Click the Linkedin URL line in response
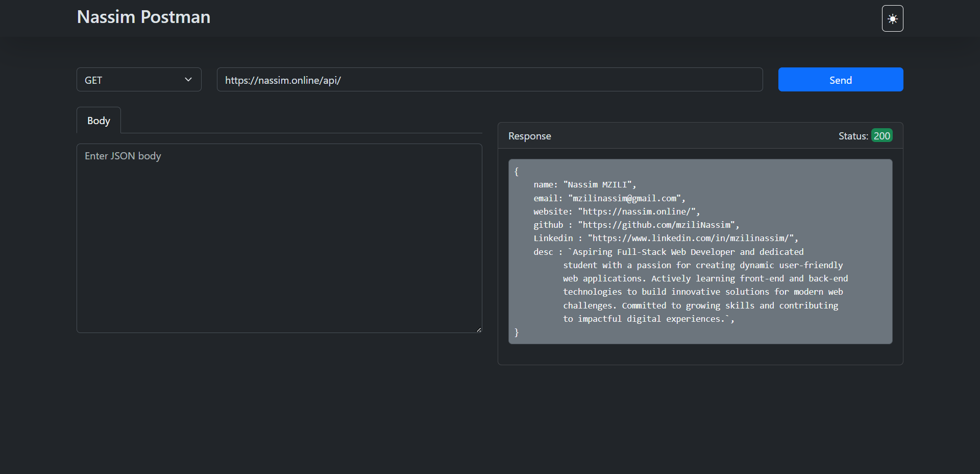 (x=666, y=238)
